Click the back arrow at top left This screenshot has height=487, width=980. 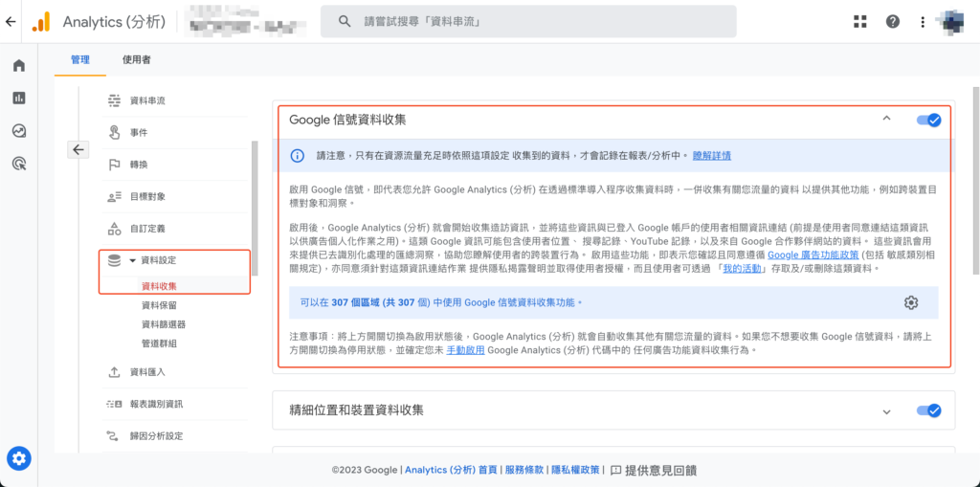[x=10, y=22]
